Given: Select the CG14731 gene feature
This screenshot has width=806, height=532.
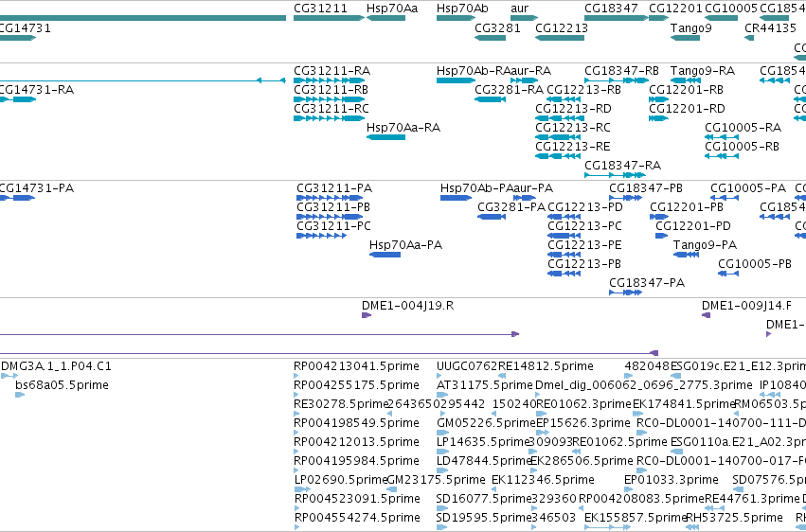Looking at the screenshot, I should click(x=17, y=38).
